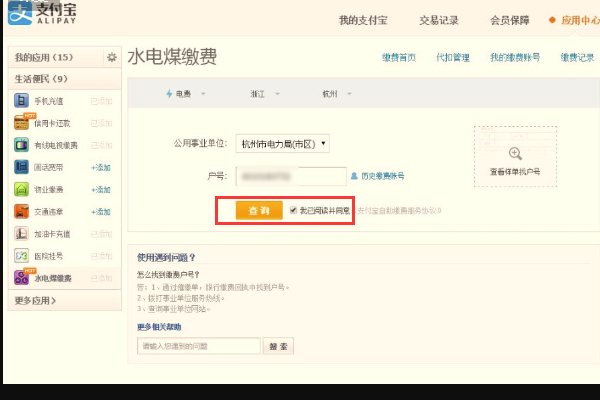Click the help question search field
This screenshot has height=400, width=600.
pyautogui.click(x=199, y=346)
